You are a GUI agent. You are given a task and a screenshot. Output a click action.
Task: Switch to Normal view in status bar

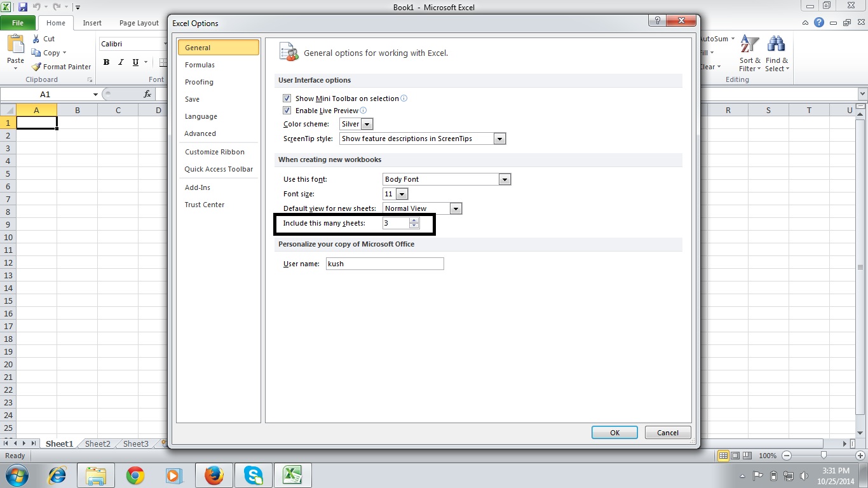point(723,456)
